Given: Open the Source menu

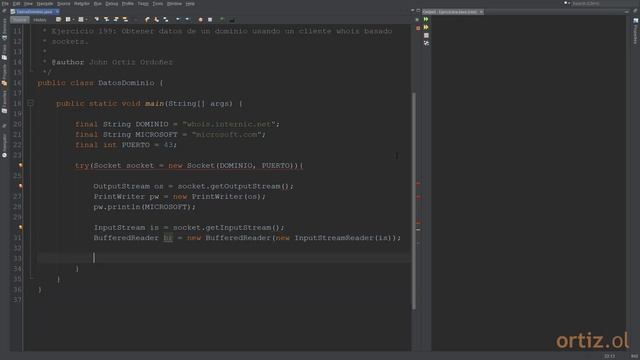Looking at the screenshot, I should [63, 4].
